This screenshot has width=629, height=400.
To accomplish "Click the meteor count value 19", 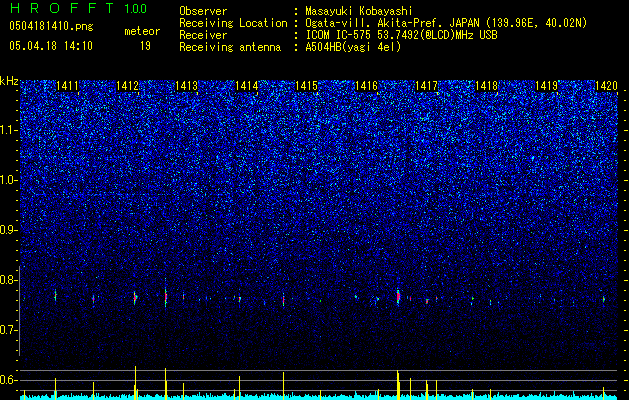I will [x=145, y=46].
